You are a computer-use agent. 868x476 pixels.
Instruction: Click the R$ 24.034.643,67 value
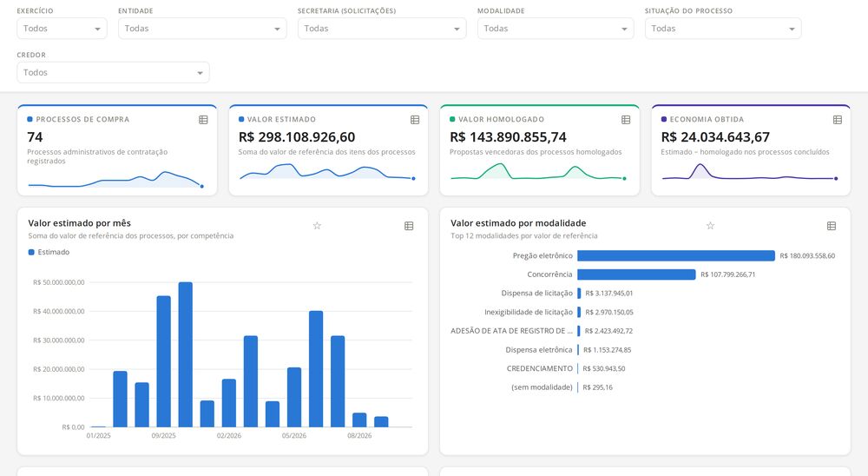715,137
